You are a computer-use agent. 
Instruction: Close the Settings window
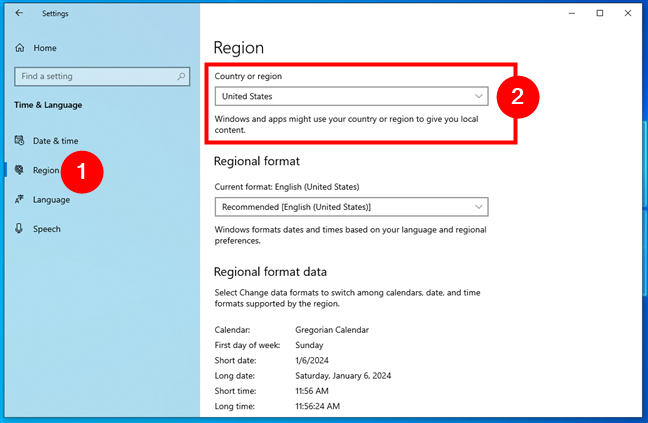[628, 13]
